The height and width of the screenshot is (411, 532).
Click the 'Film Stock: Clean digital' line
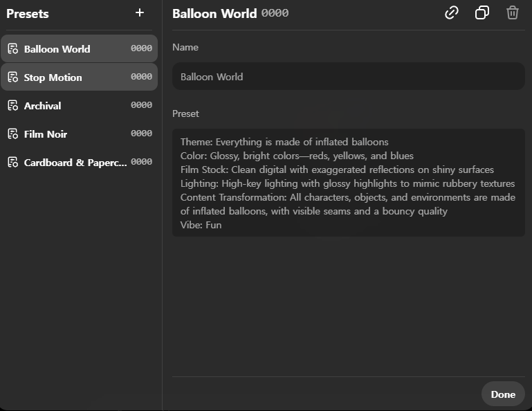337,170
